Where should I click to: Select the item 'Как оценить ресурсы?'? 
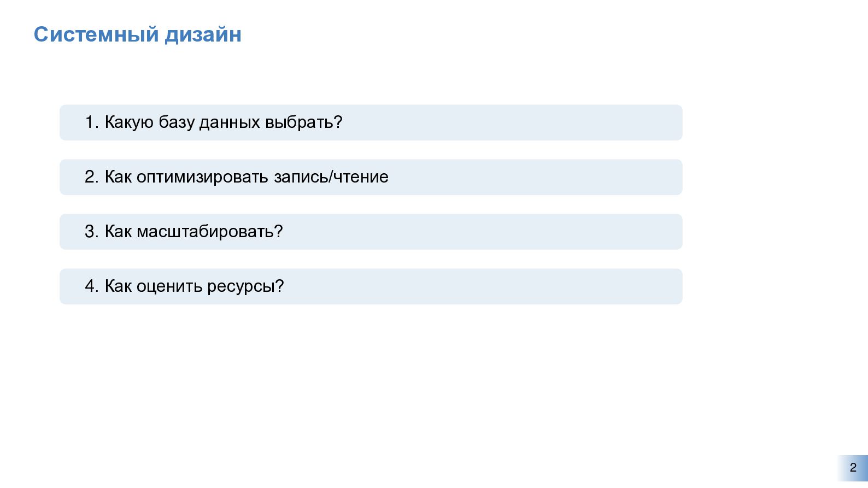pyautogui.click(x=371, y=286)
